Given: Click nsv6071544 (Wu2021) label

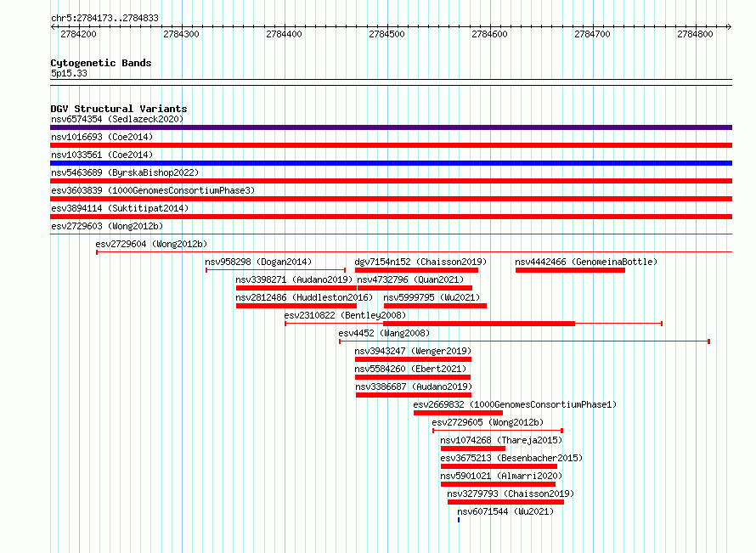Looking at the screenshot, I should [x=505, y=511].
